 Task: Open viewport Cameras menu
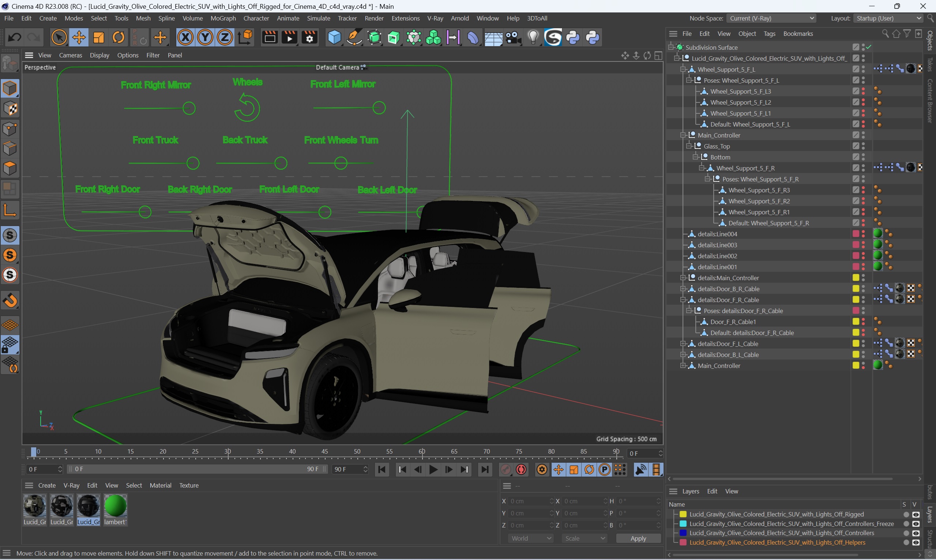click(71, 55)
